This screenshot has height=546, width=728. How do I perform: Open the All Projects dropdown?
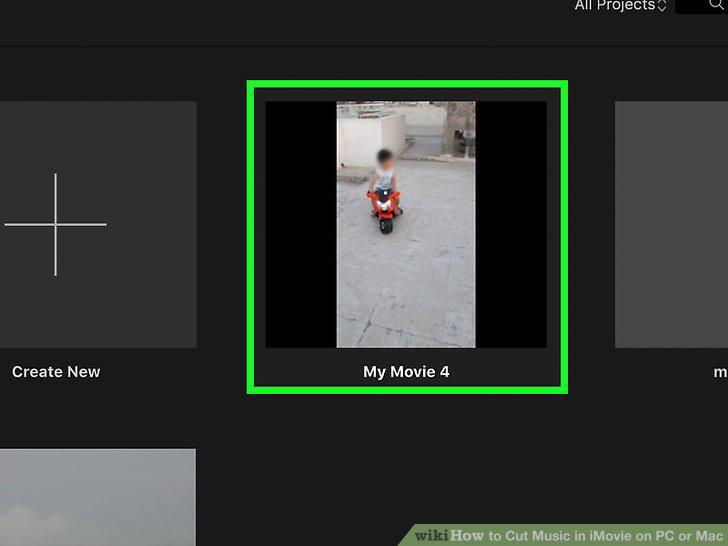click(620, 6)
